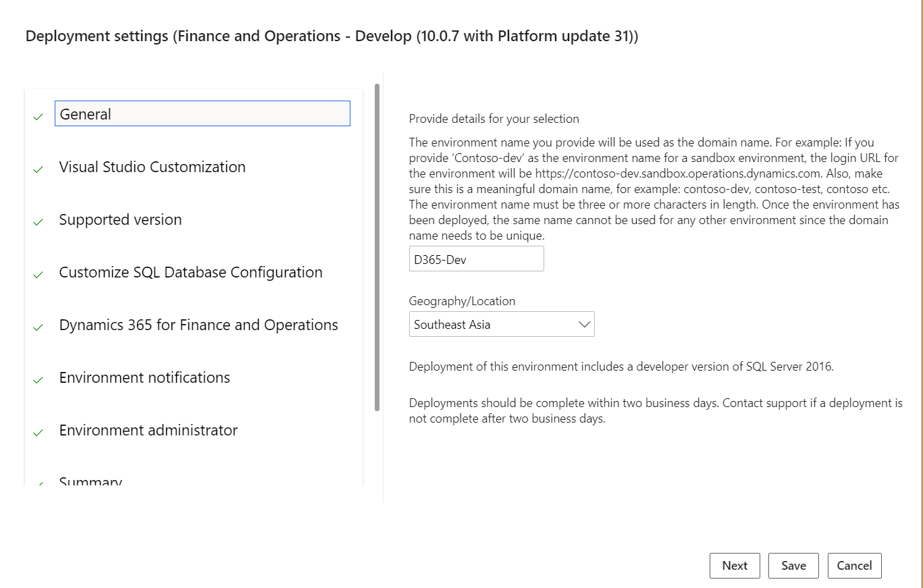Cancel the deployment settings dialog

coord(854,566)
